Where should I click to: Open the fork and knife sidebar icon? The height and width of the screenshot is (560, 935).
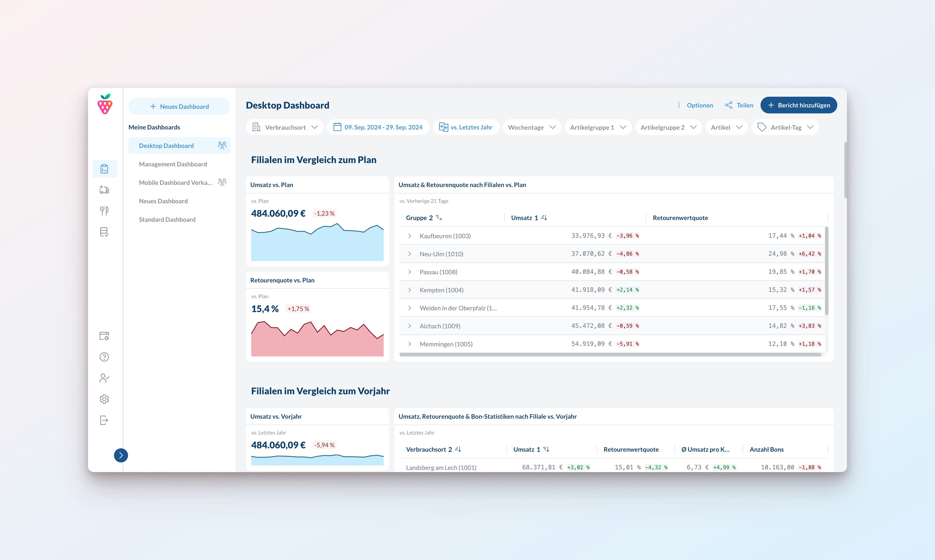pyautogui.click(x=104, y=211)
